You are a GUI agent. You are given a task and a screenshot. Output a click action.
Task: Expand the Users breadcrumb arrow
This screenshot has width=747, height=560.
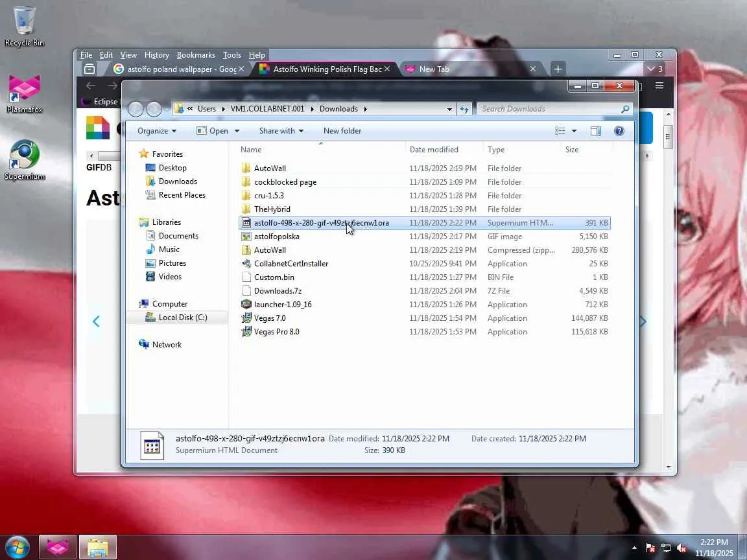(224, 109)
